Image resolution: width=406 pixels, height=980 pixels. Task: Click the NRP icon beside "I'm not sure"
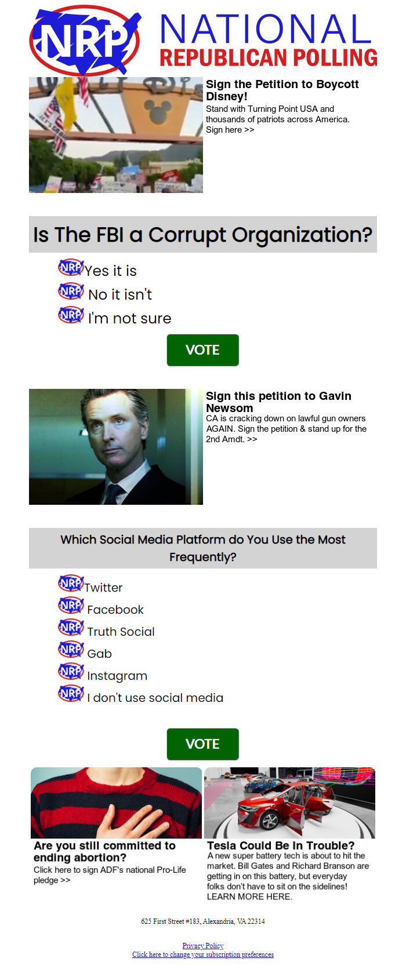click(x=70, y=315)
